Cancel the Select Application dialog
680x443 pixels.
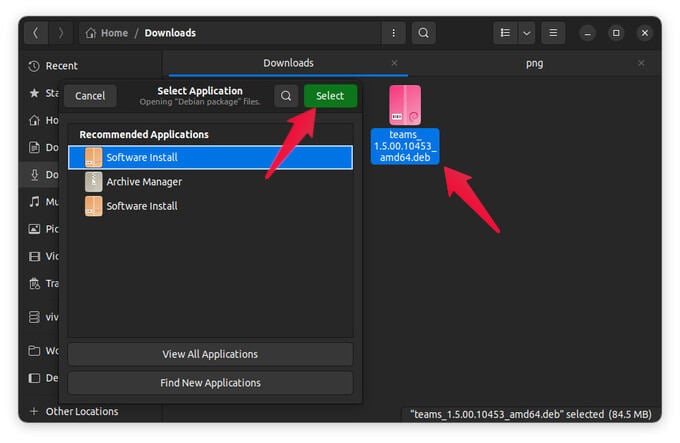coord(90,96)
